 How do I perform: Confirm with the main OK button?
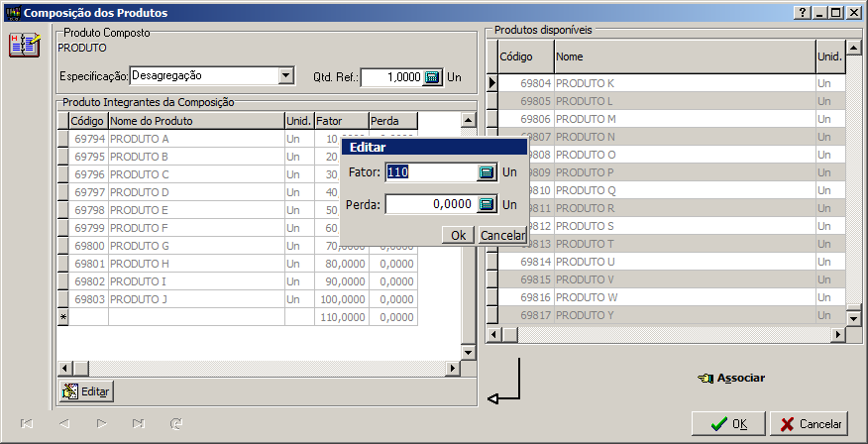click(728, 423)
